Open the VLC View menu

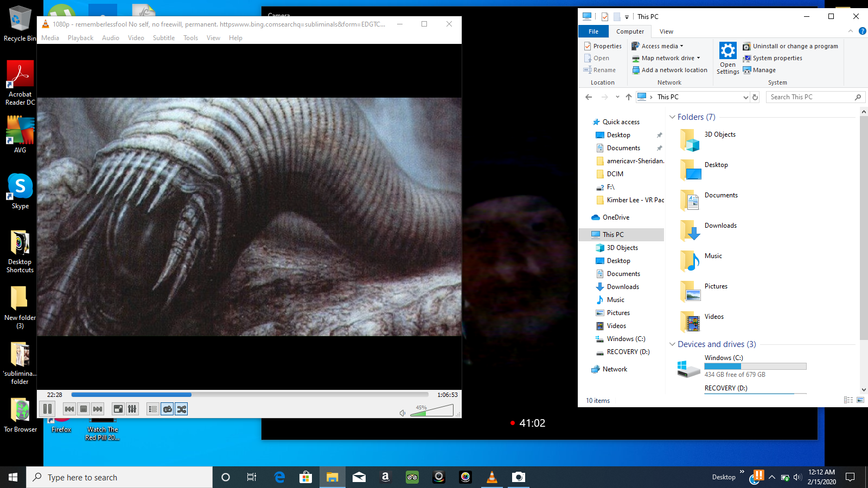click(214, 38)
